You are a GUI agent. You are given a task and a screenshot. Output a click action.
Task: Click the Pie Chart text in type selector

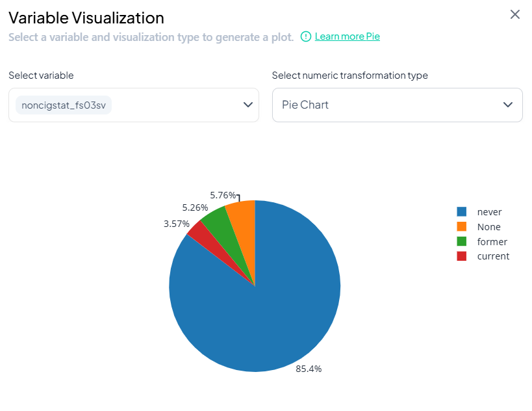click(305, 105)
